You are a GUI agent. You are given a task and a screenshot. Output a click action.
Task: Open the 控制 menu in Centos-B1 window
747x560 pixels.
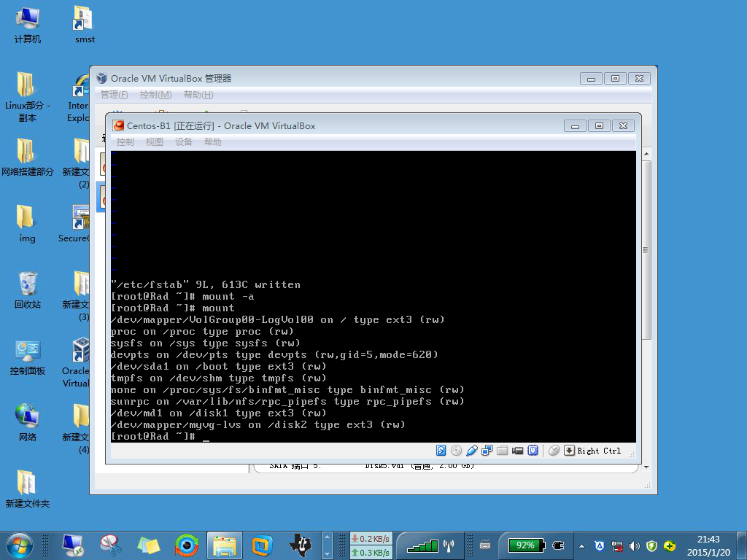[125, 142]
